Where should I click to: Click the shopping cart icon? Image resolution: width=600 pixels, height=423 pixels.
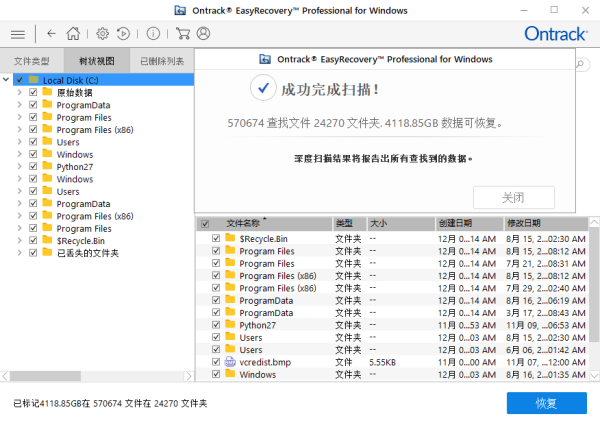pos(183,34)
